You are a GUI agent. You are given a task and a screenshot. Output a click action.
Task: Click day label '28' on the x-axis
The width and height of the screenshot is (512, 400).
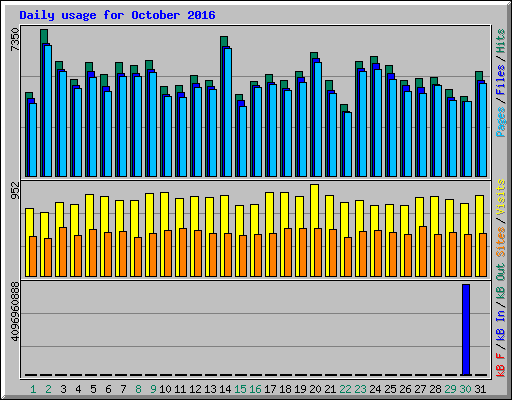(435, 389)
